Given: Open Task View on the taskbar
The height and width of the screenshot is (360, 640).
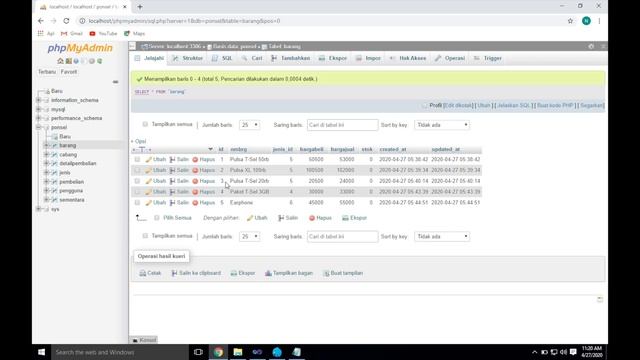Looking at the screenshot, I should [198, 352].
